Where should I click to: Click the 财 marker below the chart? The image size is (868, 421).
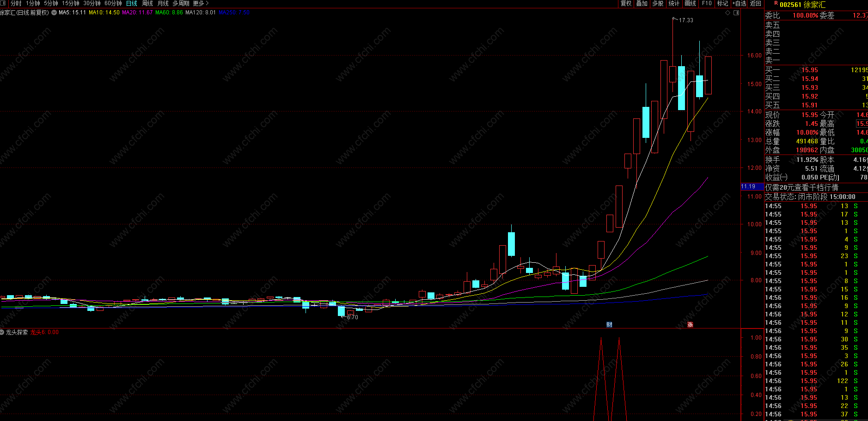point(609,325)
